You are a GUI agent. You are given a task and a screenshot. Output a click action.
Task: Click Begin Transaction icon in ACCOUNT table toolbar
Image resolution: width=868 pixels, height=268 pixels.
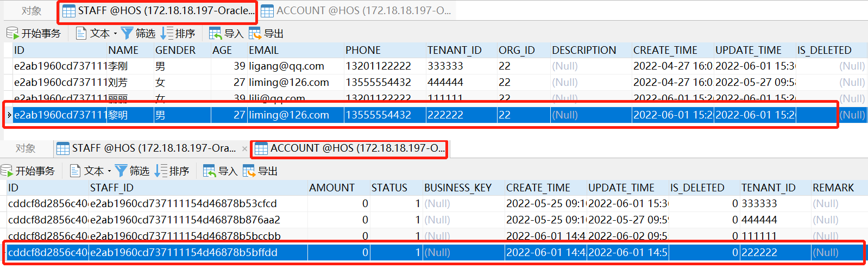coord(7,171)
